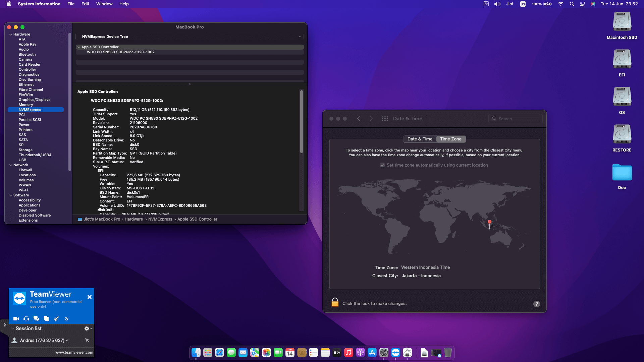Switch to the Date & Time tab
The image size is (644, 362).
(420, 139)
